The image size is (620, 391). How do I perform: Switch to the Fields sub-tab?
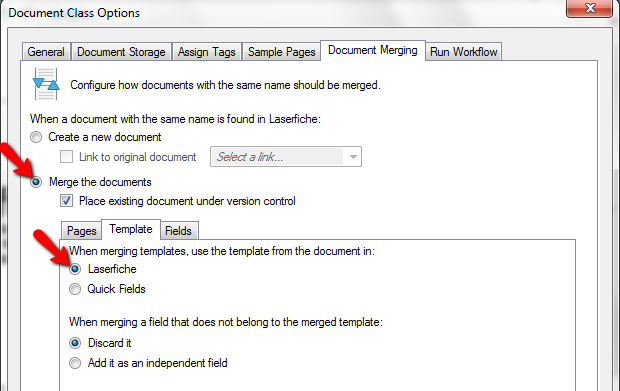[x=178, y=230]
